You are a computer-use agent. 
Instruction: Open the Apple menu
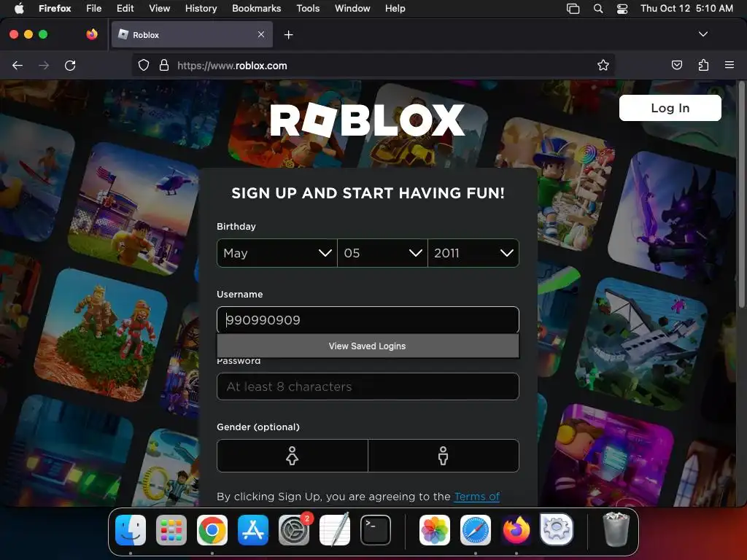(x=19, y=8)
